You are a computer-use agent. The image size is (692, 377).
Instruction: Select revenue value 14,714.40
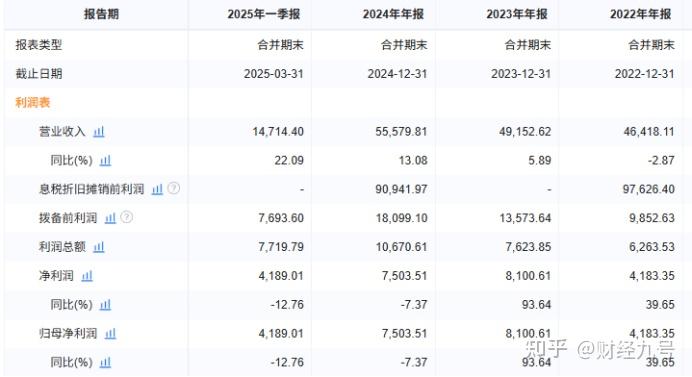pyautogui.click(x=278, y=132)
